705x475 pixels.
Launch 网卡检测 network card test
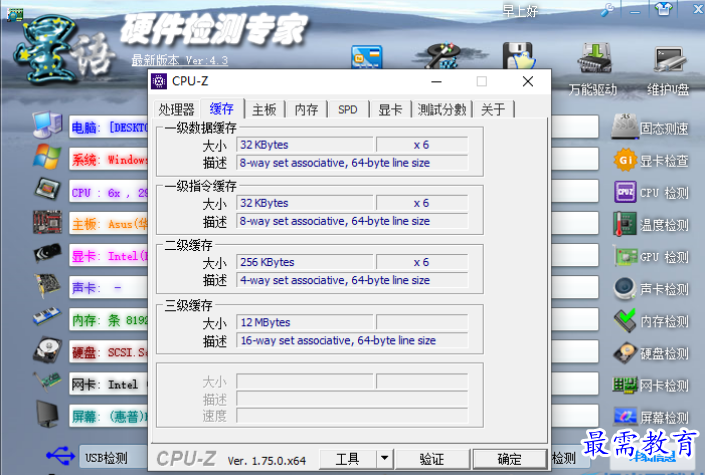click(651, 385)
